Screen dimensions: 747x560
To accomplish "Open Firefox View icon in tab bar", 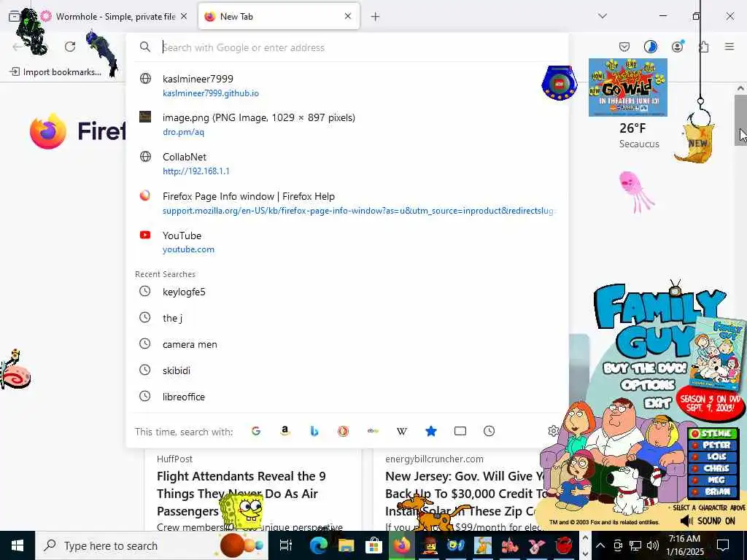I will point(15,16).
